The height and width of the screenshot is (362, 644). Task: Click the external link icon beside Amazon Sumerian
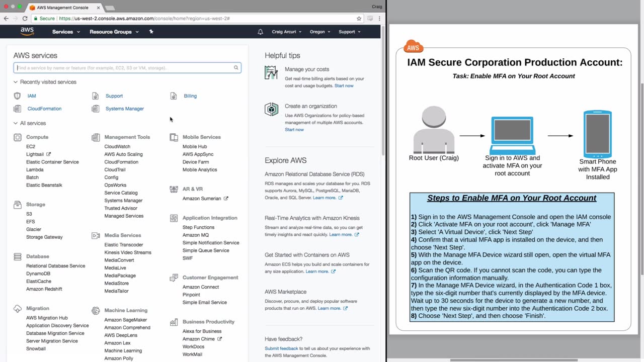226,199
